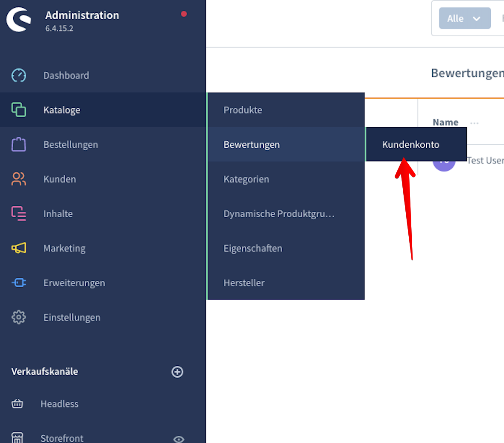This screenshot has width=504, height=443.
Task: Select Hersteller submenu entry
Action: [x=244, y=283]
